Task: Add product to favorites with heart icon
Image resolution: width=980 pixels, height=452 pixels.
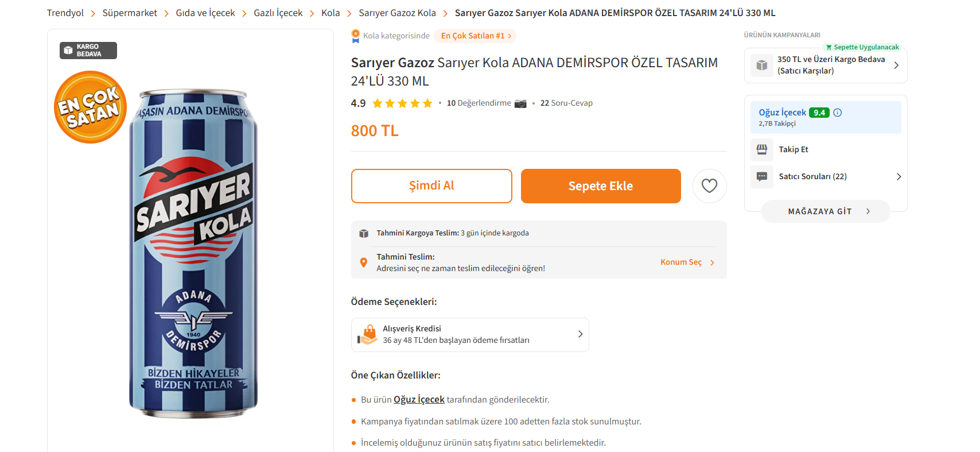Action: tap(709, 186)
